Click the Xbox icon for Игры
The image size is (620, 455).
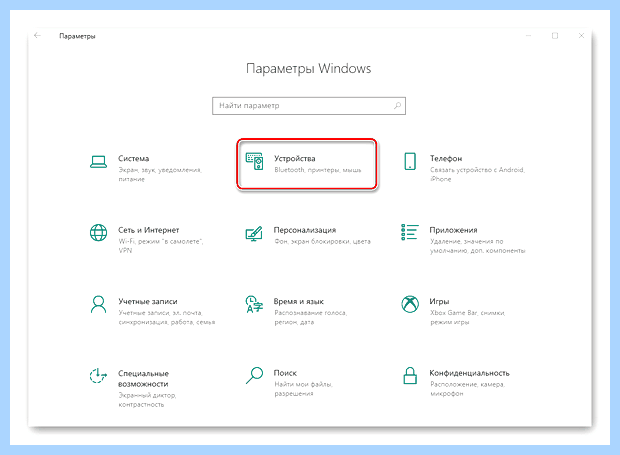point(410,304)
